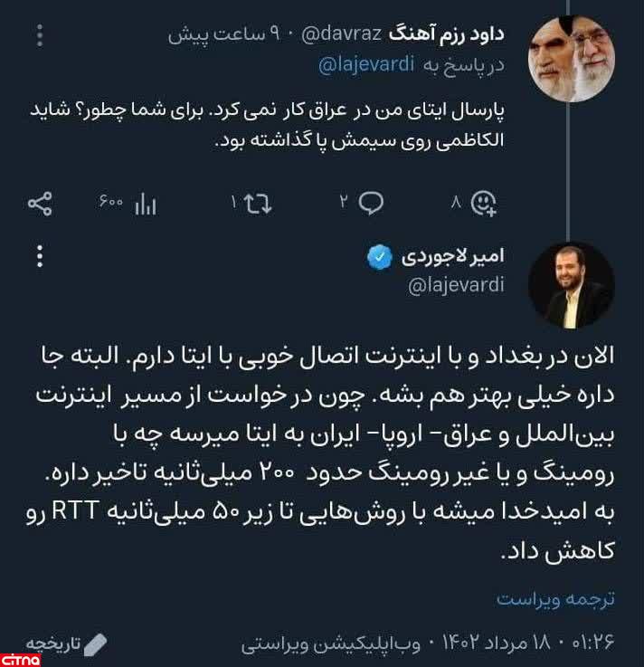
Task: Click the @lajevardi mention in the reply
Action: click(367, 64)
